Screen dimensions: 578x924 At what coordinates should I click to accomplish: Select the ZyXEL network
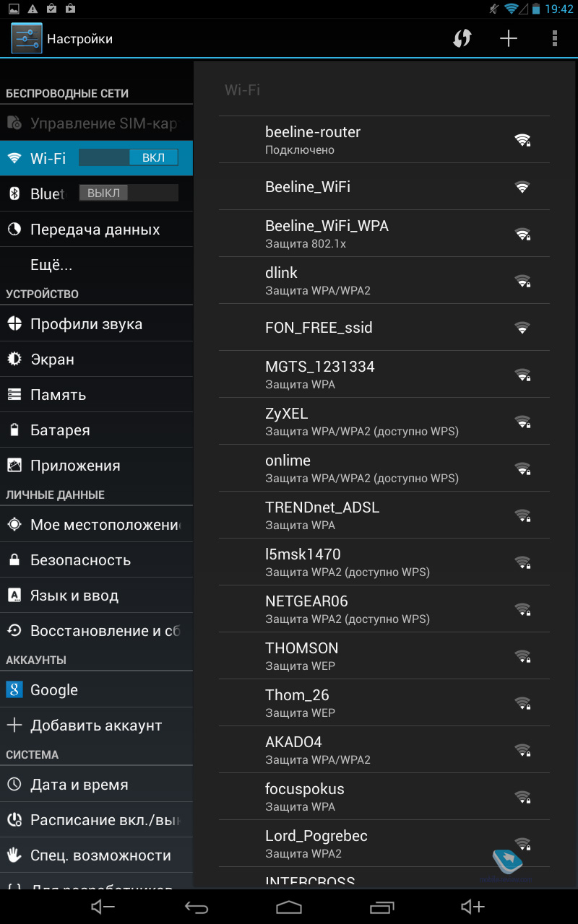point(384,421)
